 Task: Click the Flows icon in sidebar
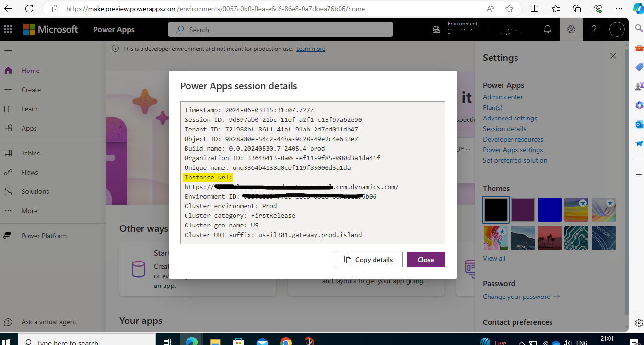[x=8, y=172]
